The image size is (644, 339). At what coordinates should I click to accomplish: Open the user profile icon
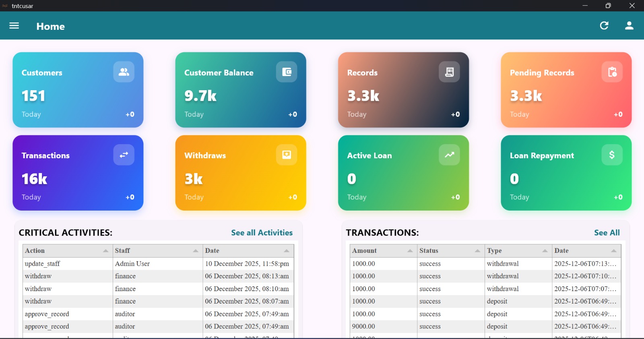pos(629,26)
